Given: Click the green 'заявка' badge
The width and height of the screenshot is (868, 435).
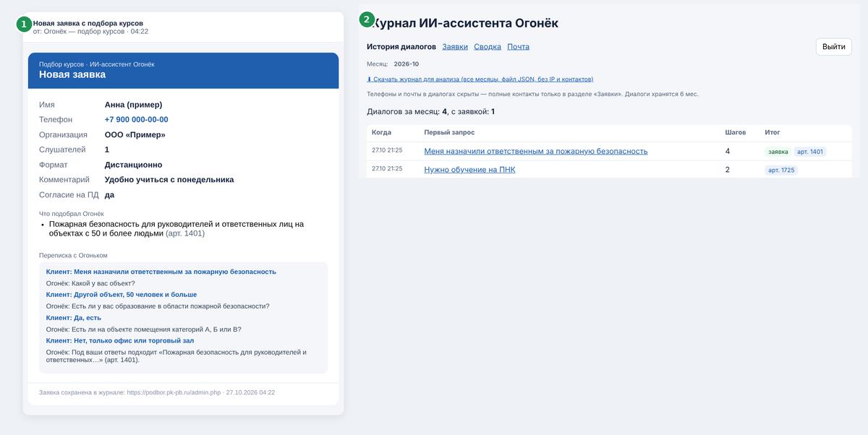Looking at the screenshot, I should (x=778, y=152).
